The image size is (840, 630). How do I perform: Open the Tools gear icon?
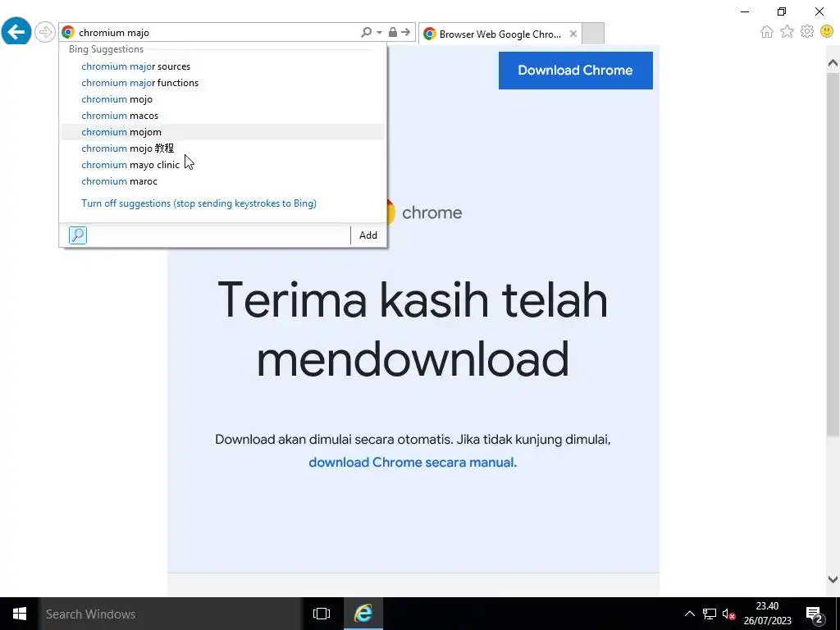[x=807, y=32]
